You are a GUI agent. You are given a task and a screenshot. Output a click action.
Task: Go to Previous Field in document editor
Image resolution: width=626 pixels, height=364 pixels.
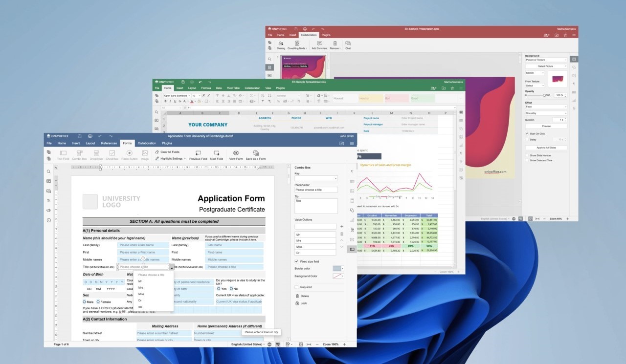click(x=198, y=155)
